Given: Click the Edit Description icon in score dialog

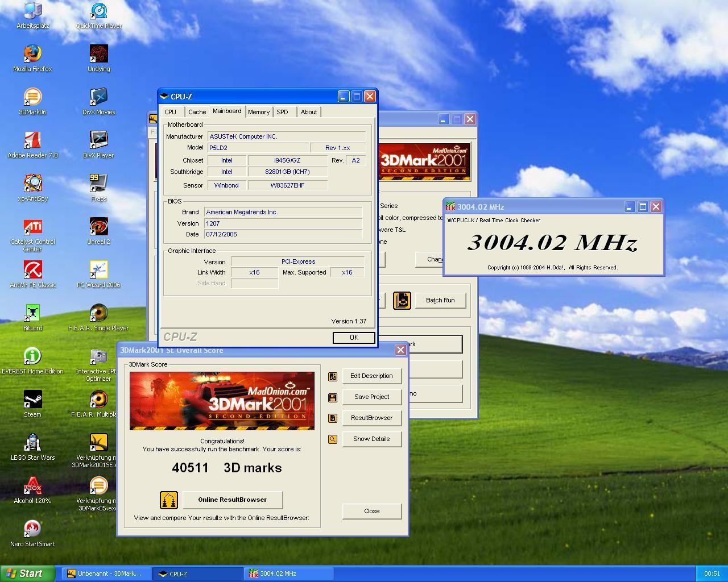Looking at the screenshot, I should click(x=333, y=376).
